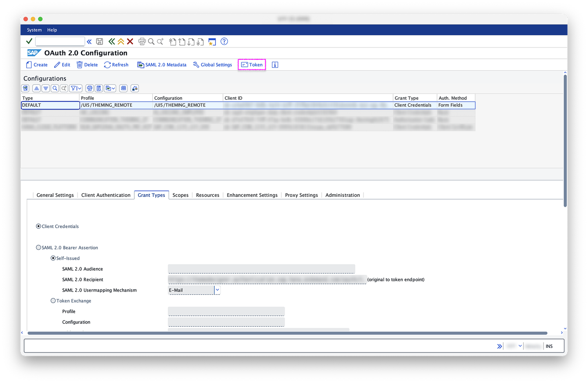Open Global Settings

point(212,65)
